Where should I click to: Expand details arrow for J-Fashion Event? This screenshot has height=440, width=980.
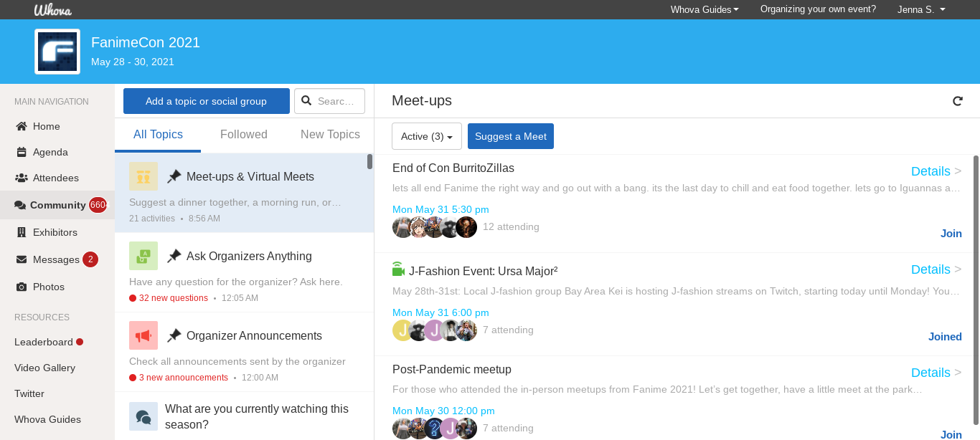point(958,269)
